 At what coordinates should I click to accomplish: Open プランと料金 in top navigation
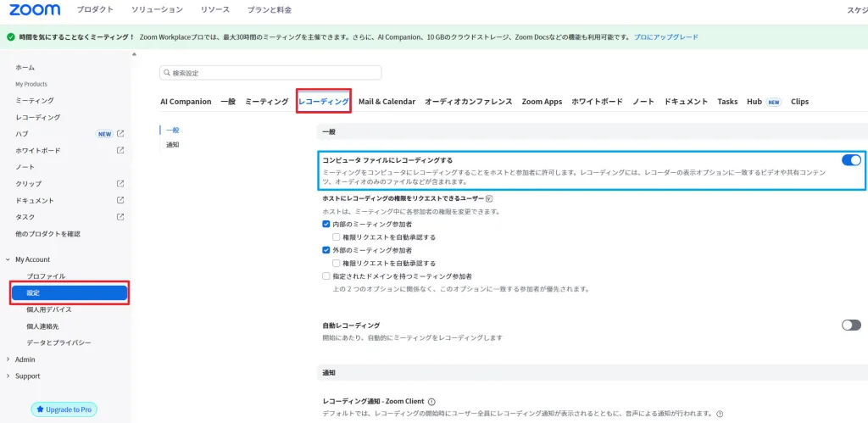[x=270, y=10]
